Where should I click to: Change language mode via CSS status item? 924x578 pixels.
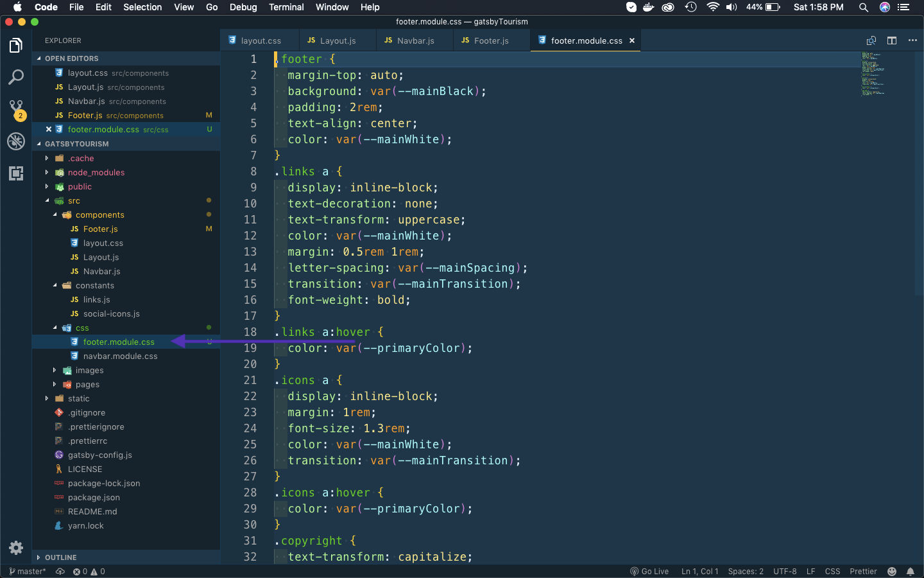tap(832, 572)
